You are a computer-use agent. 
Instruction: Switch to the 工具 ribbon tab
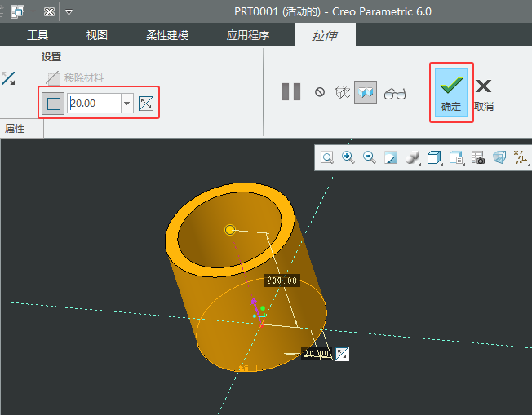38,35
